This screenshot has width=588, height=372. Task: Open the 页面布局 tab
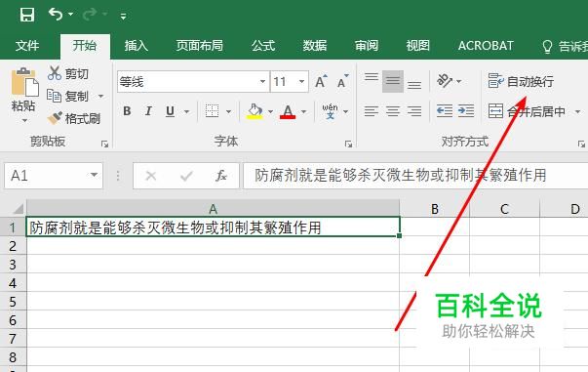tap(200, 46)
